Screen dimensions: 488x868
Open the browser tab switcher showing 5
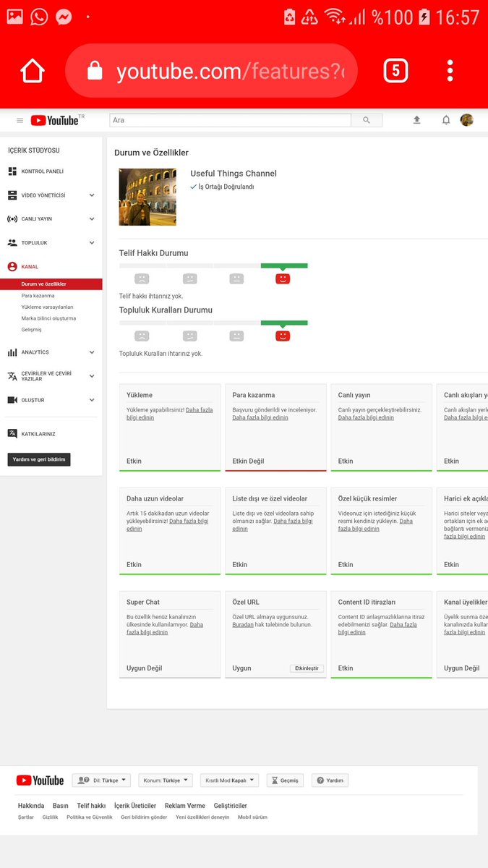[x=395, y=71]
